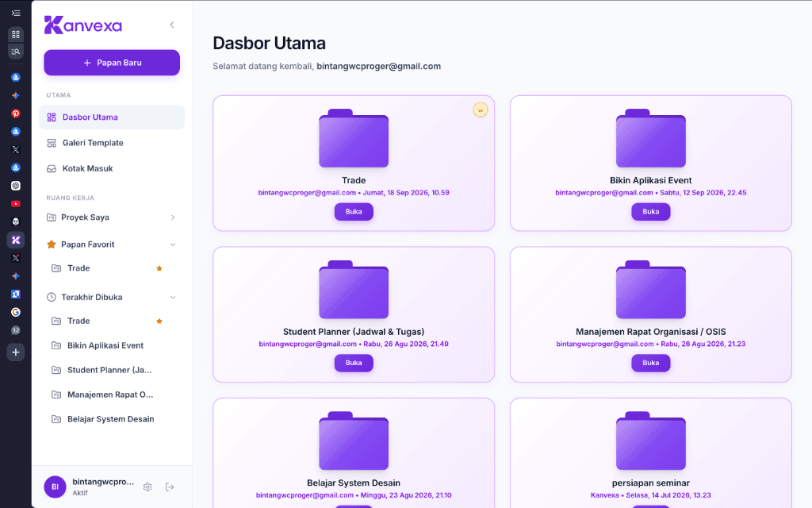Screen dimensions: 812x508
Task: Open Manajemen Rapat O... in recent list
Action: point(110,395)
